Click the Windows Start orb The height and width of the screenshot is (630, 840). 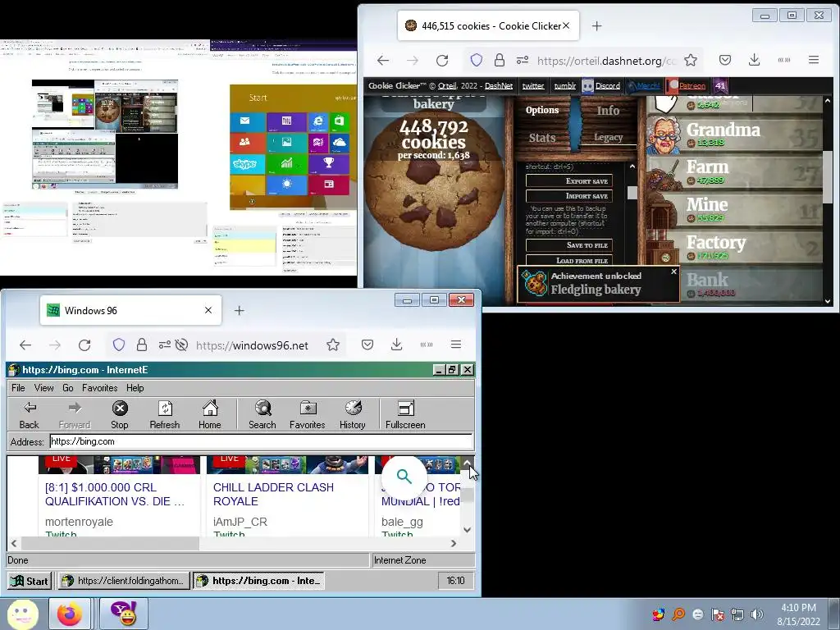[22, 614]
